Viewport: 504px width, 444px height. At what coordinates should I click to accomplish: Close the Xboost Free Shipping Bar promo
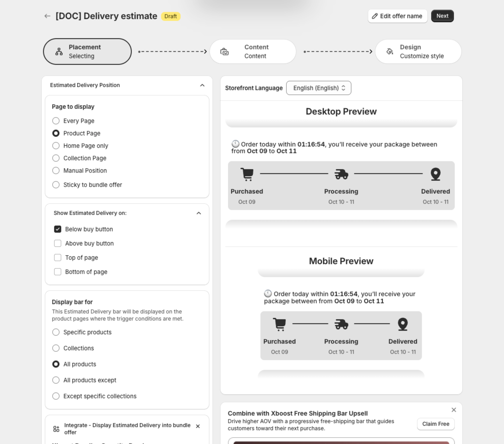tap(454, 410)
